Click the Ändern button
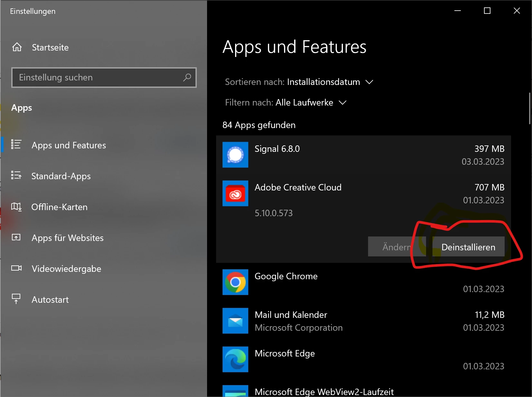This screenshot has width=532, height=397. (397, 247)
